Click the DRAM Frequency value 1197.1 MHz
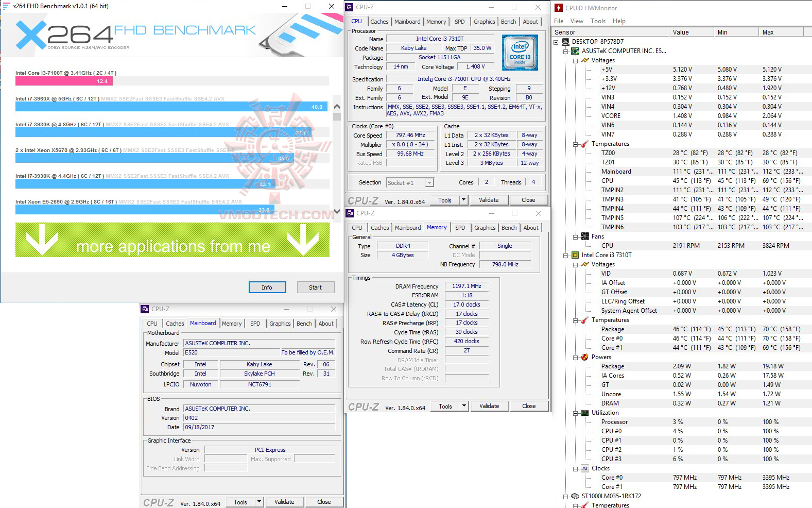 (467, 286)
